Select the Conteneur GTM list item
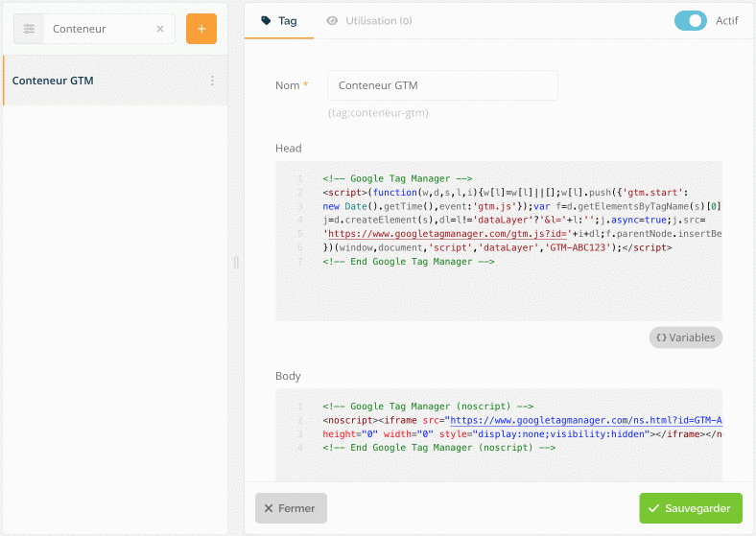 [115, 81]
